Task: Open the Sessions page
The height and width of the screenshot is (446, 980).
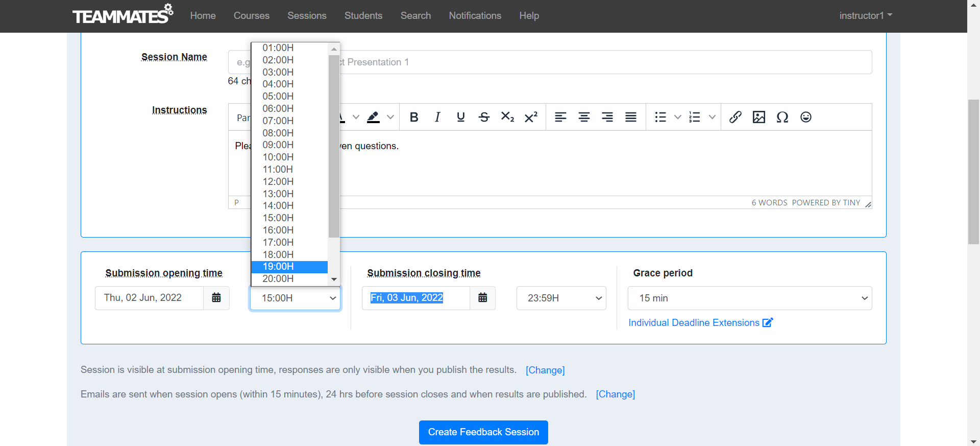Action: pos(307,16)
